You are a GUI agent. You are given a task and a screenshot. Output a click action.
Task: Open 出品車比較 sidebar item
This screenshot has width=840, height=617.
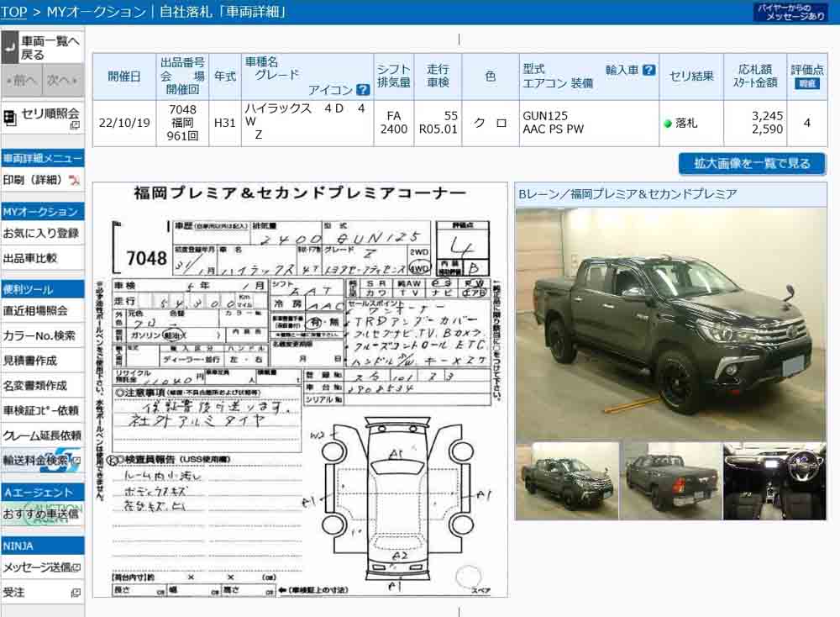(x=42, y=258)
